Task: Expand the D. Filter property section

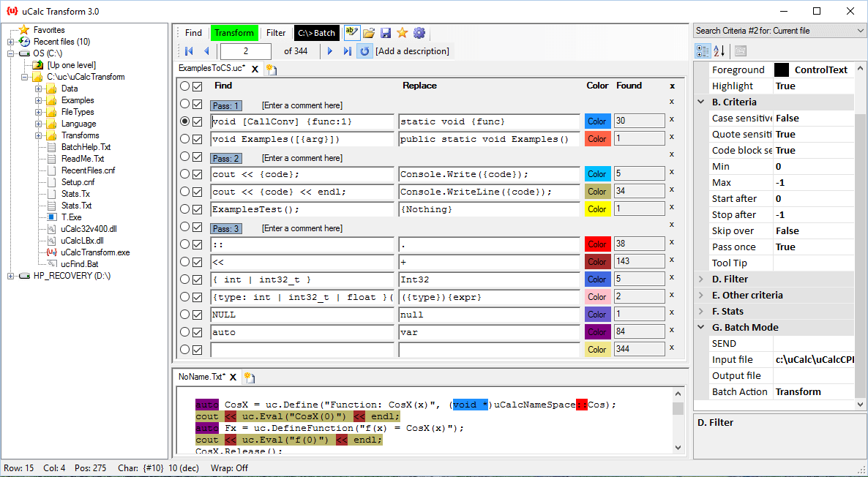Action: [x=702, y=279]
